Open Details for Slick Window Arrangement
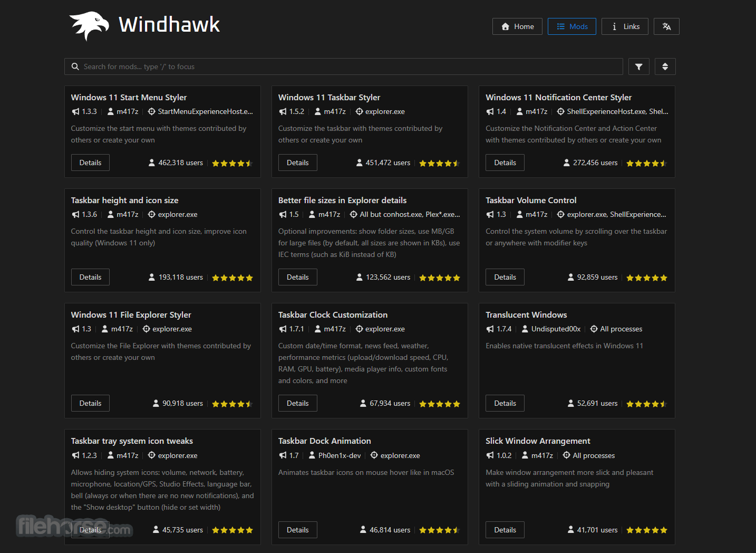Image resolution: width=756 pixels, height=553 pixels. pos(505,530)
